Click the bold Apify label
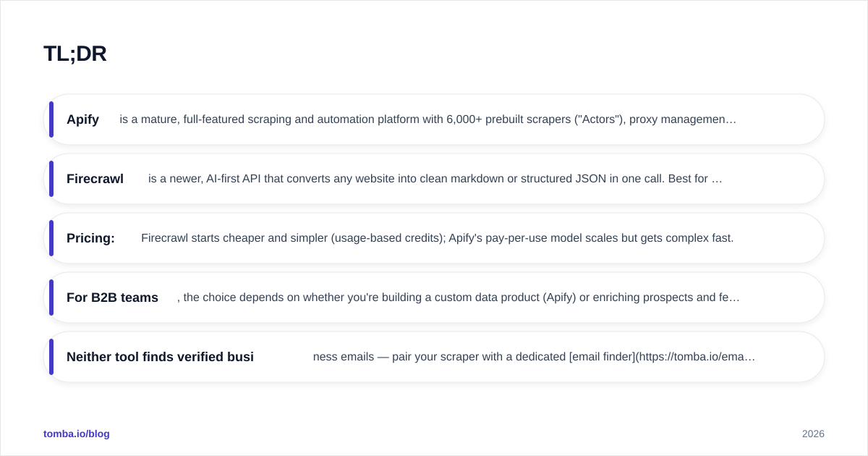Screen dimensions: 868x456 [x=82, y=119]
